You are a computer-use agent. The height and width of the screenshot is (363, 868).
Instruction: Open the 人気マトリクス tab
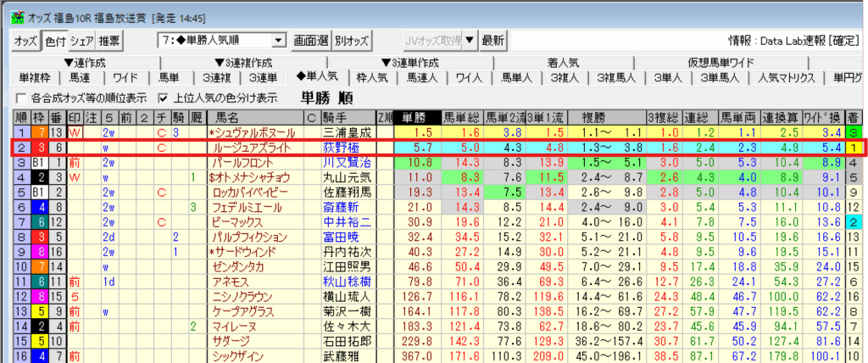coord(787,78)
